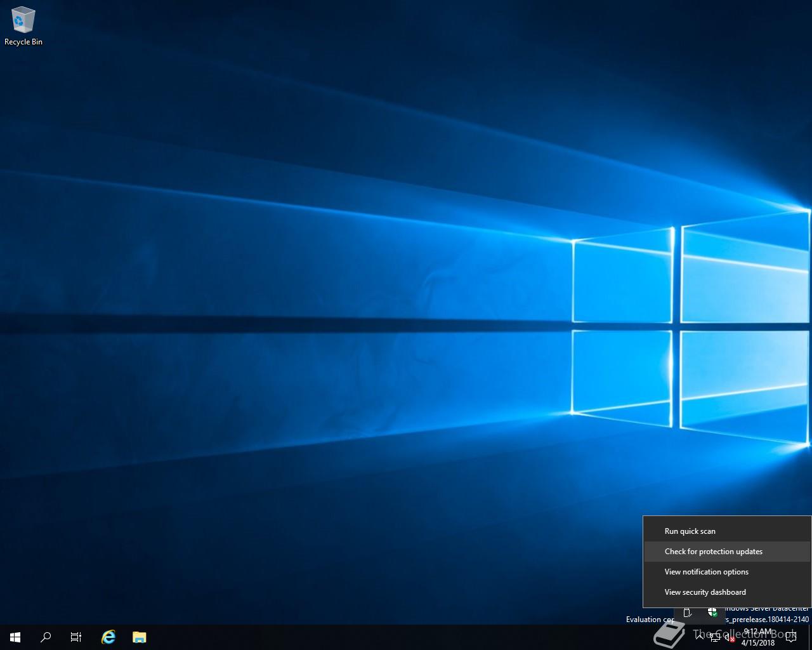Open the Windows Start menu
This screenshot has height=650, width=812.
pyautogui.click(x=15, y=637)
